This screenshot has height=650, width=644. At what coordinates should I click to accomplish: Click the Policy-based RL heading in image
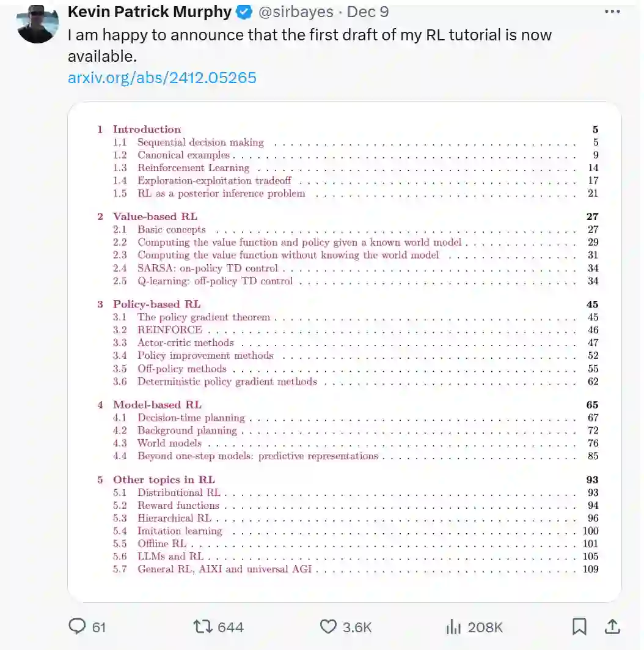(156, 304)
